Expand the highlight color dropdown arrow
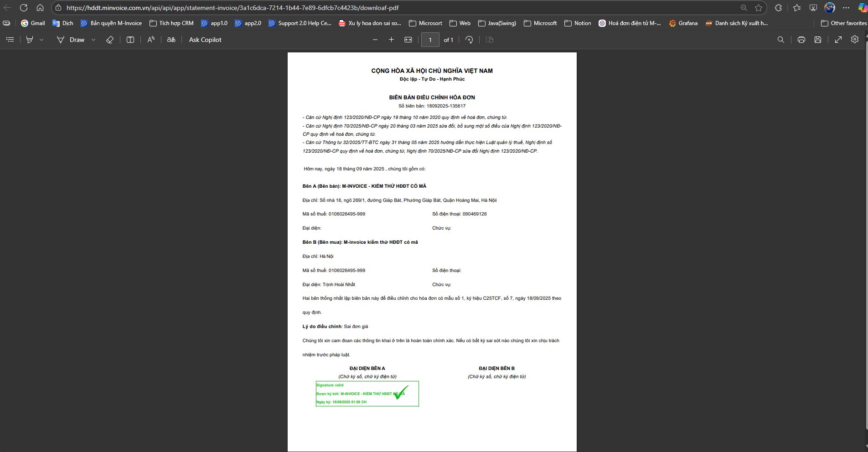The width and height of the screenshot is (868, 452). tap(41, 40)
